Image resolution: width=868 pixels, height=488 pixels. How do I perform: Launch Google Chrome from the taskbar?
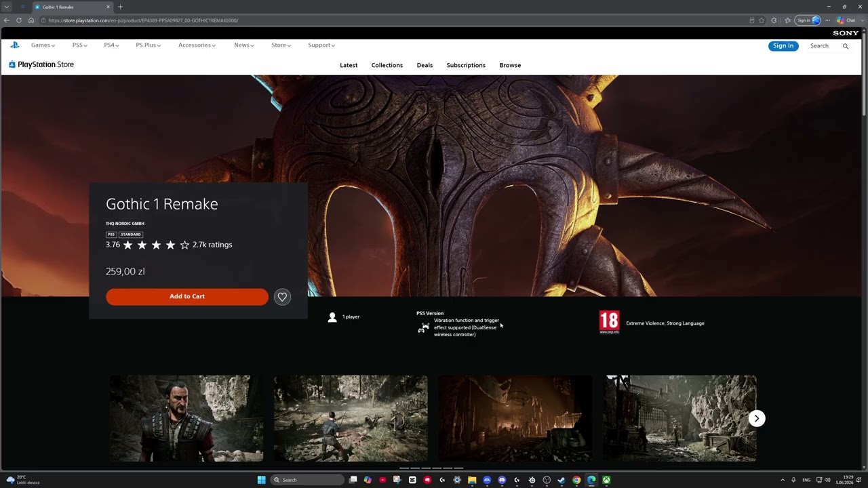[x=576, y=480]
